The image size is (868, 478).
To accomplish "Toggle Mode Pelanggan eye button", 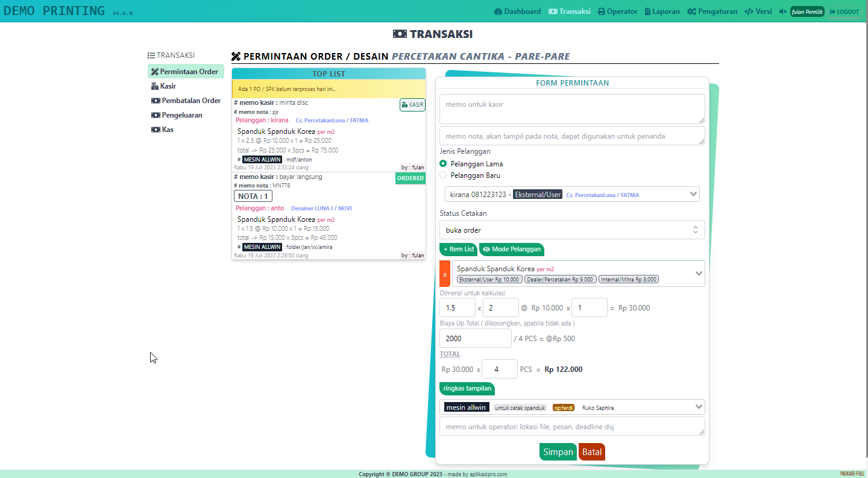I will 511,249.
